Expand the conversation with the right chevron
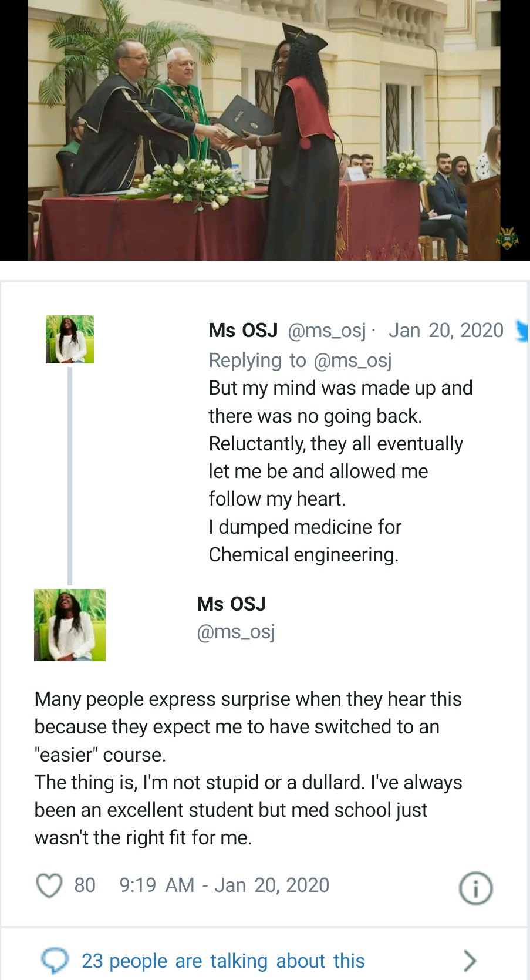 [469, 961]
